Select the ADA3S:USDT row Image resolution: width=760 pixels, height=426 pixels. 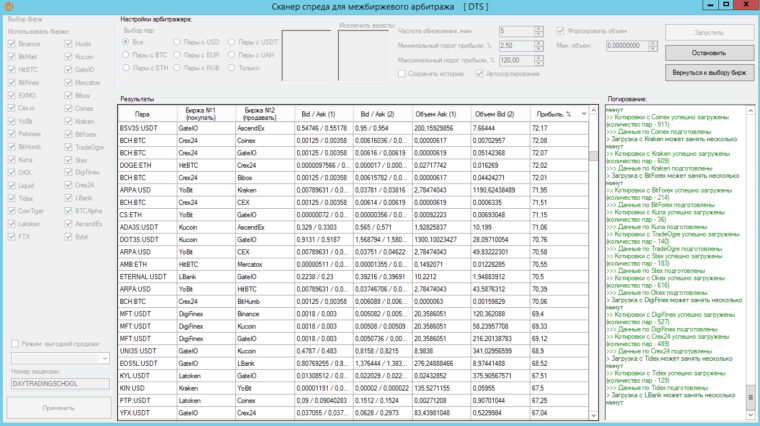[353, 227]
